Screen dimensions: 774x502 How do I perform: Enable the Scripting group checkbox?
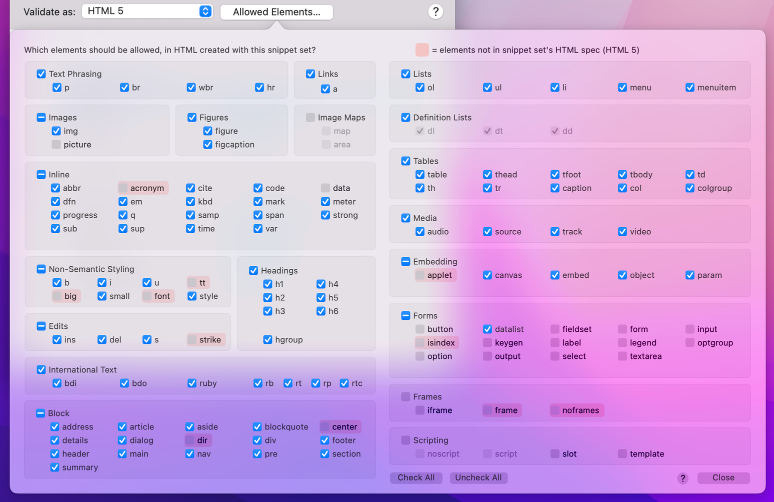tap(406, 440)
